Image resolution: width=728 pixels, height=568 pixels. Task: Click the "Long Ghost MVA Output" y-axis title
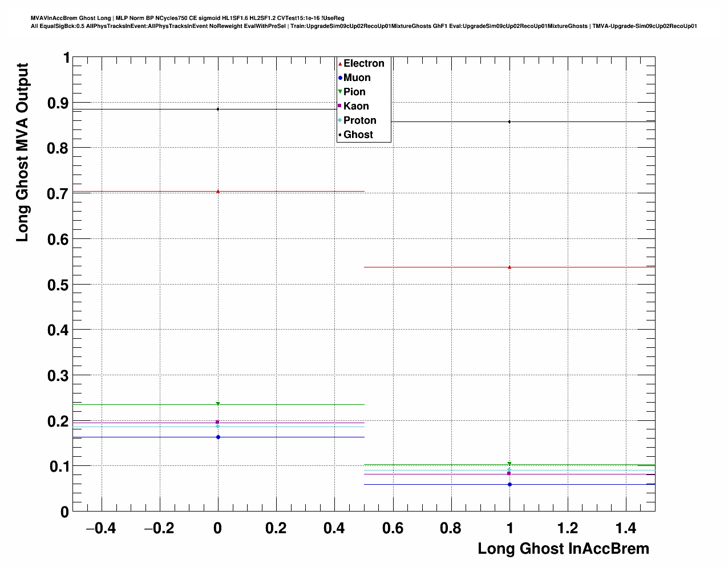22,152
